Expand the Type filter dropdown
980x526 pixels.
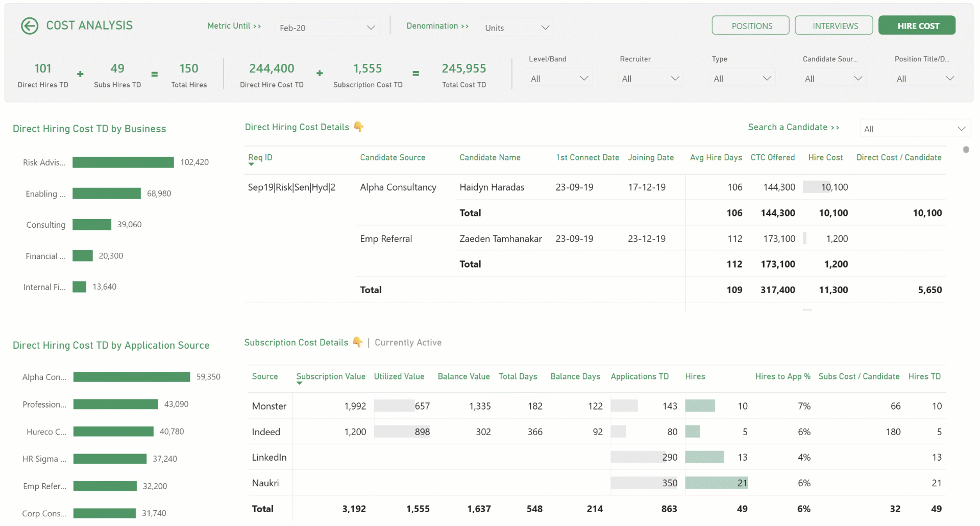pyautogui.click(x=742, y=78)
